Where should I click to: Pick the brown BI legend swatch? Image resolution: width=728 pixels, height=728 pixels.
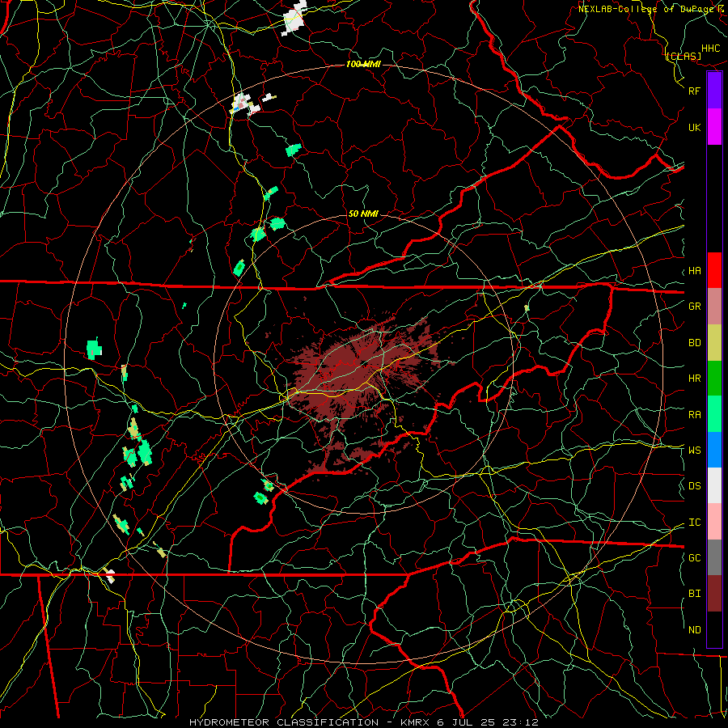(714, 594)
